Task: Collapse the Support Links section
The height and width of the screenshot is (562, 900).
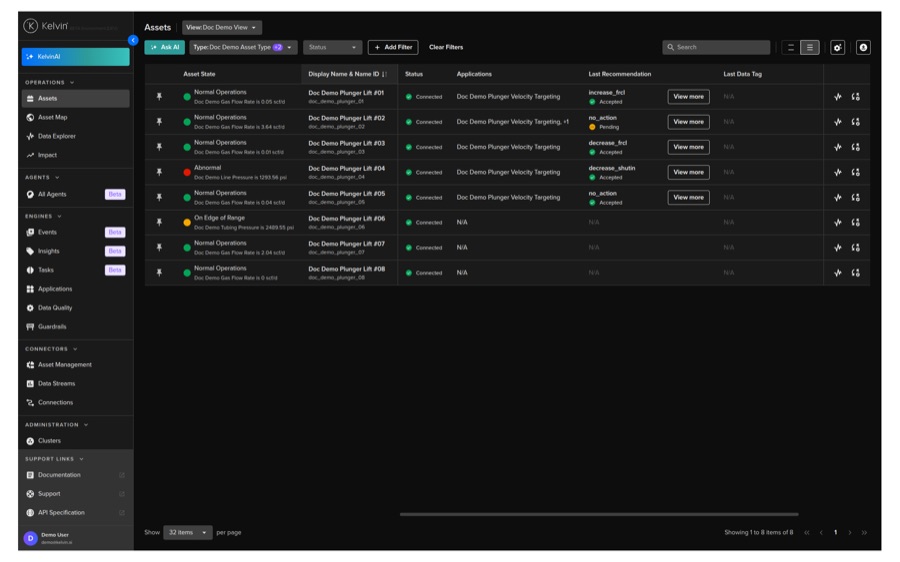Action: [82, 459]
